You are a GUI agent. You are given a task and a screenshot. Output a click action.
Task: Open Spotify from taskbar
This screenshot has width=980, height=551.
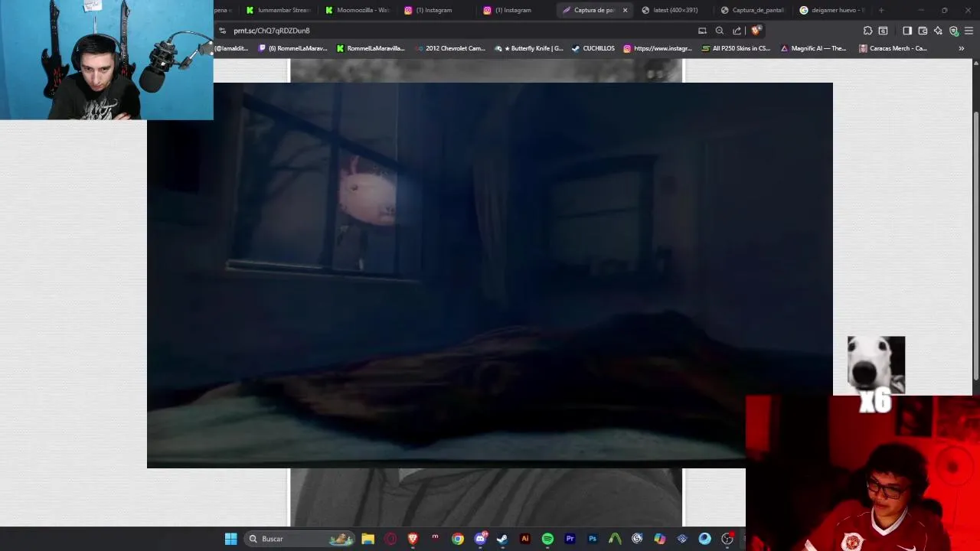tap(547, 539)
